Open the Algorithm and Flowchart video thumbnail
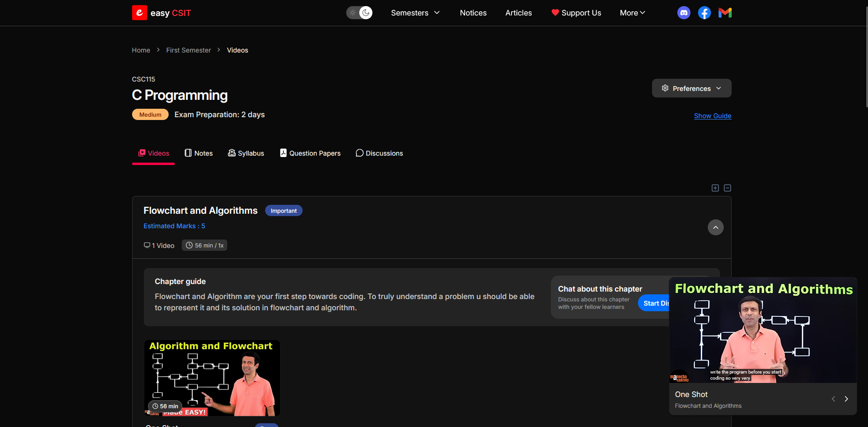The height and width of the screenshot is (427, 868). tap(212, 378)
